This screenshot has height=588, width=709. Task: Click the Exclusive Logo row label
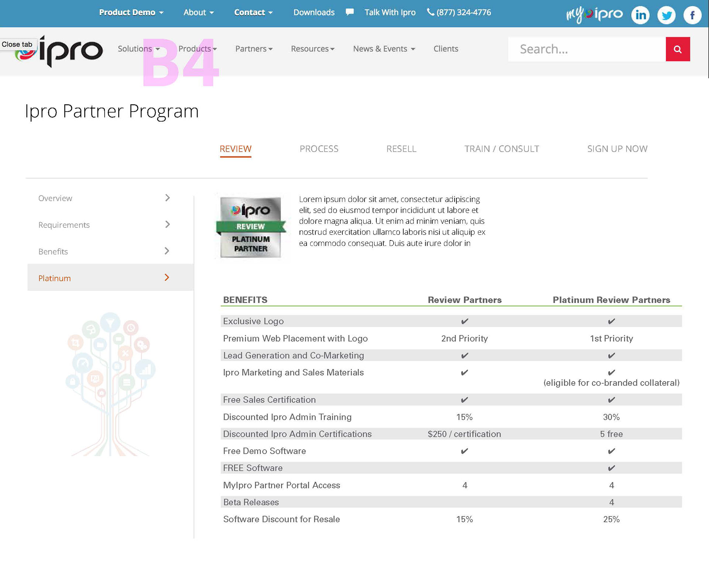pyautogui.click(x=253, y=321)
